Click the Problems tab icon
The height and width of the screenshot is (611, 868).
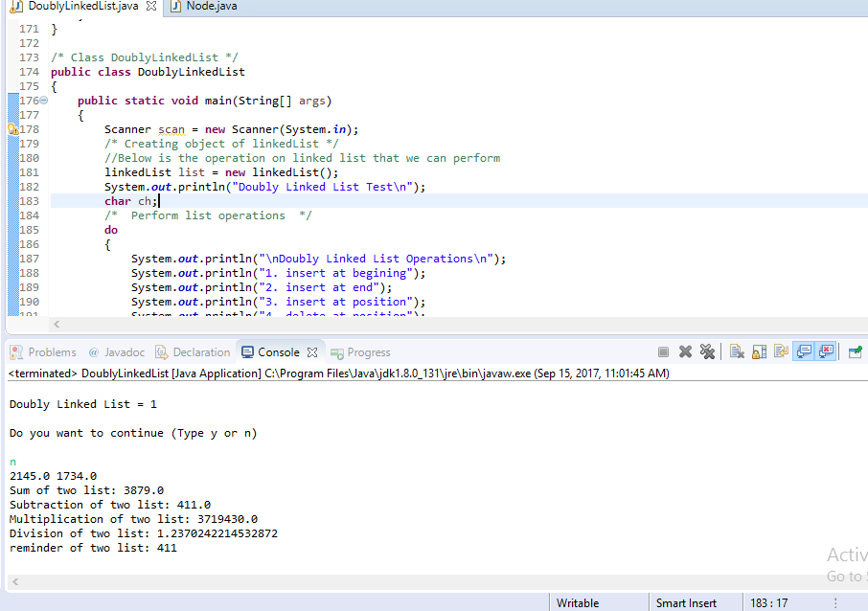tap(16, 352)
